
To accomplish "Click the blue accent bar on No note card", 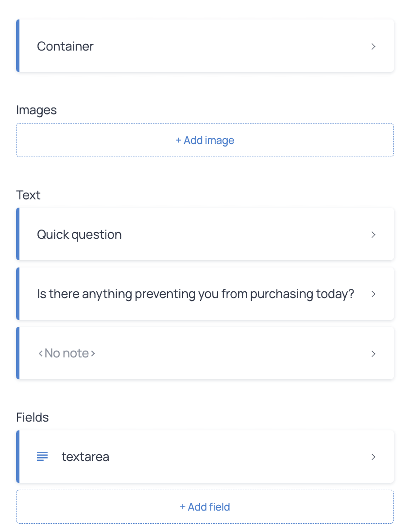I will (17, 353).
